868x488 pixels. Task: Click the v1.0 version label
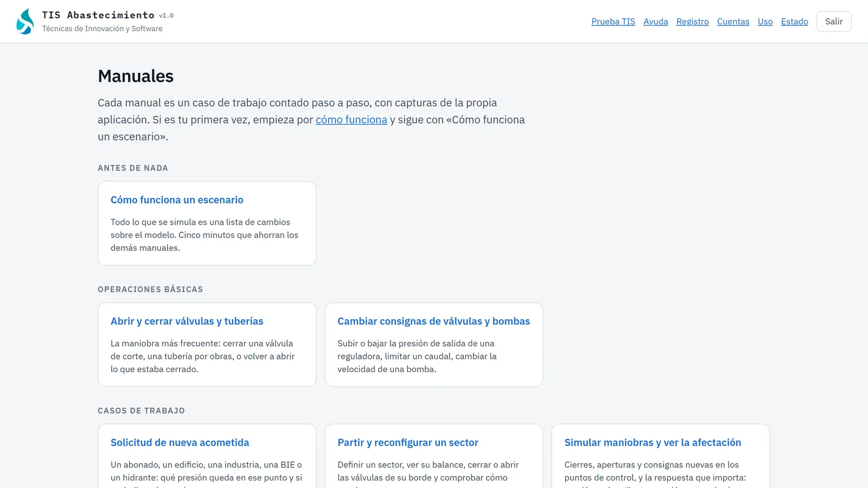click(166, 16)
